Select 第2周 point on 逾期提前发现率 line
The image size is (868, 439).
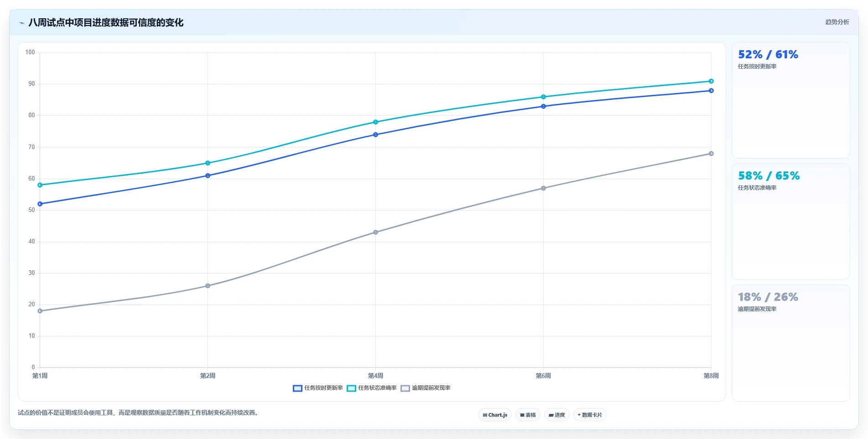tap(208, 286)
